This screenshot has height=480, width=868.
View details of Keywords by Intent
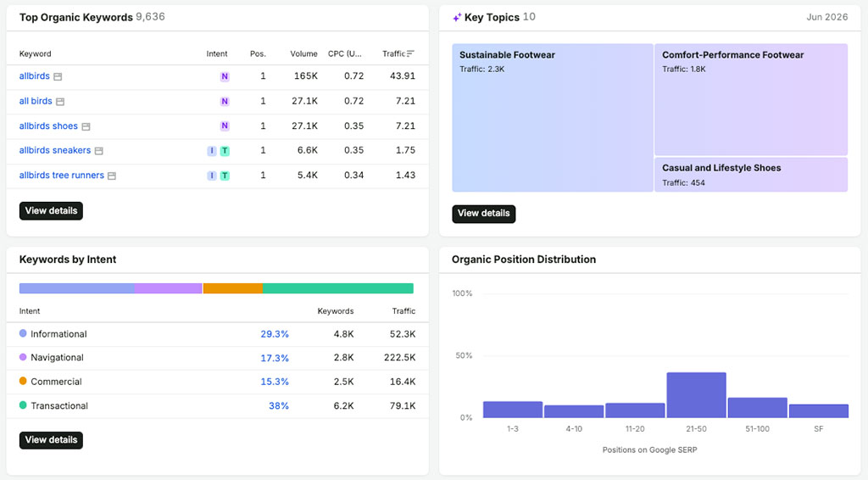[x=51, y=440]
